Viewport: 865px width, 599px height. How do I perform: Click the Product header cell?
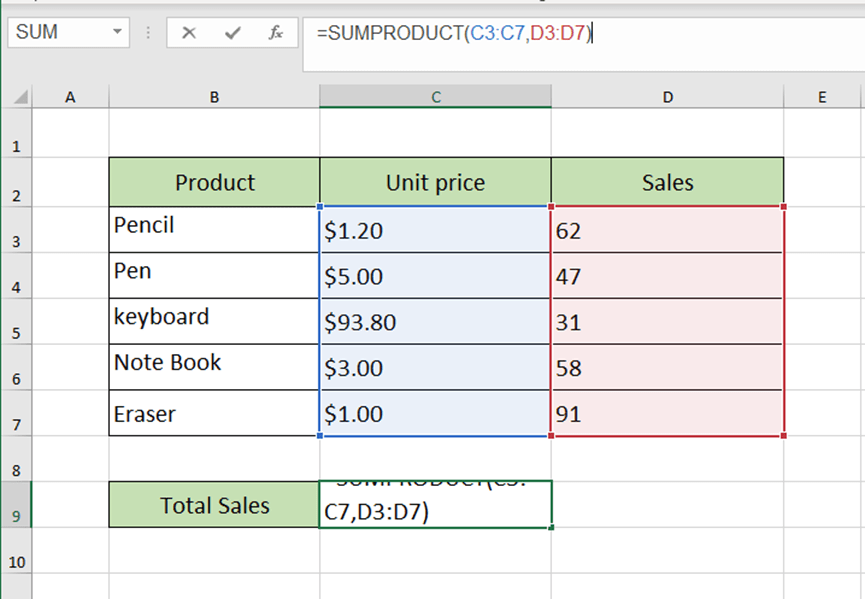coord(214,183)
